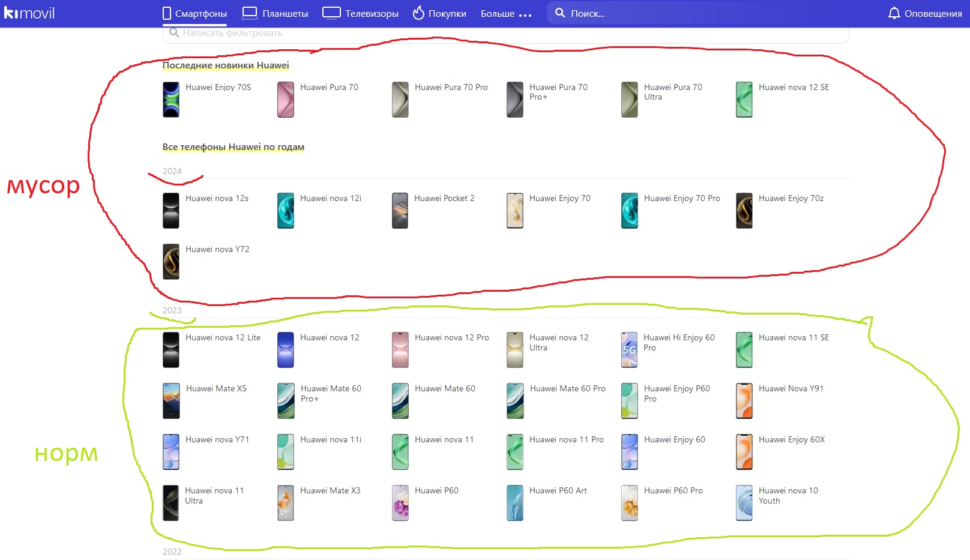
Task: Open the Huawei nova 11 Ultra thumbnail
Action: [171, 503]
